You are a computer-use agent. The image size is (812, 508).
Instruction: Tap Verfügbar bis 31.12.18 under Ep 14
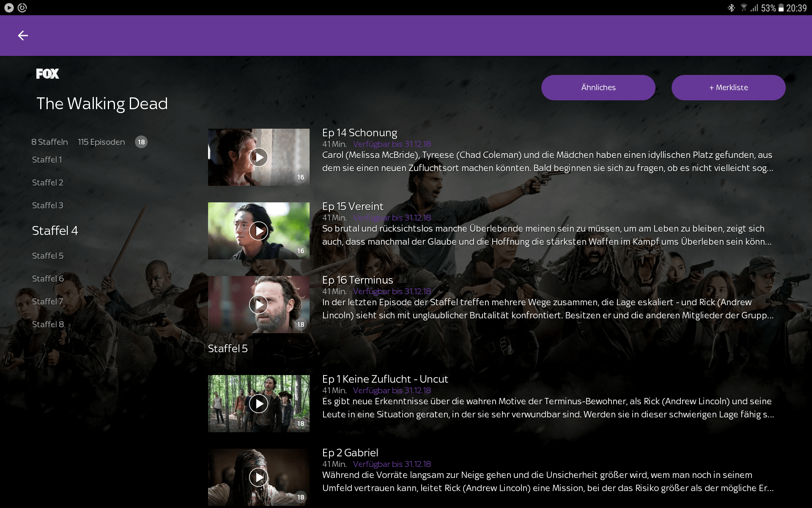point(392,144)
